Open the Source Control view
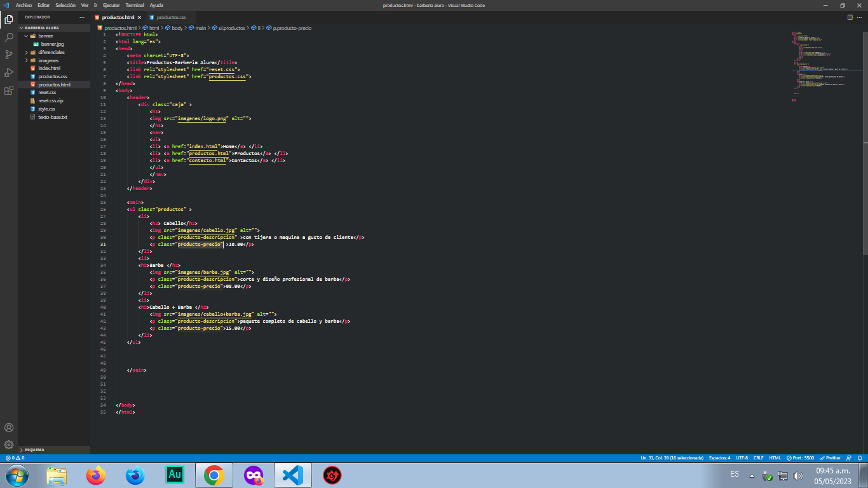Viewport: 868px width, 488px height. point(9,55)
